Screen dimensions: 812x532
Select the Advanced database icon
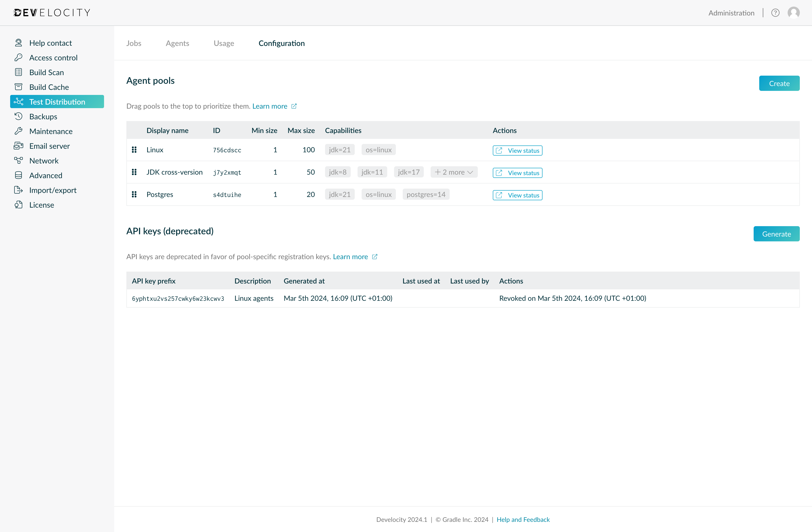(x=19, y=175)
